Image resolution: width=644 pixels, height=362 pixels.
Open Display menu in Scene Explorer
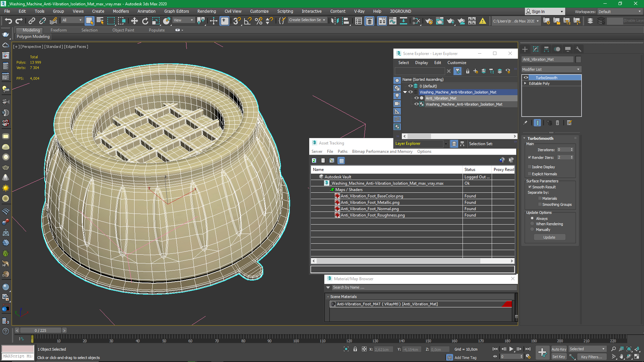tap(422, 63)
